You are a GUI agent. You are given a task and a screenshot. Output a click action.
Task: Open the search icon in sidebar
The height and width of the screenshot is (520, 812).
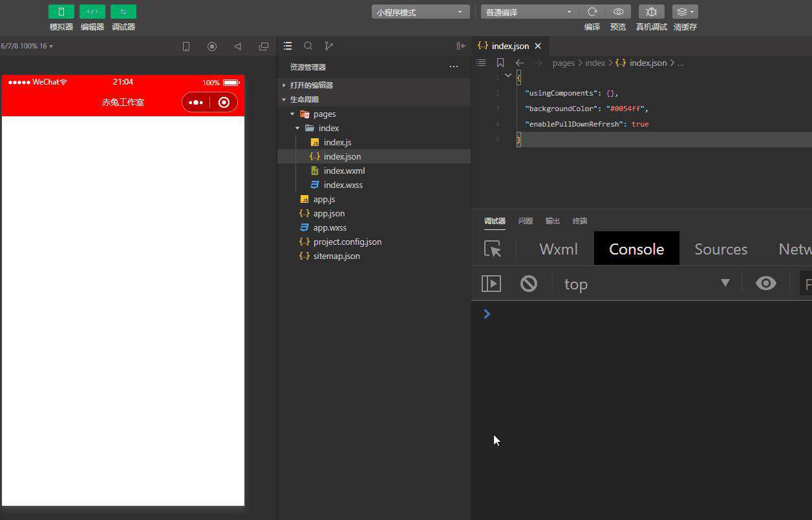pos(308,46)
